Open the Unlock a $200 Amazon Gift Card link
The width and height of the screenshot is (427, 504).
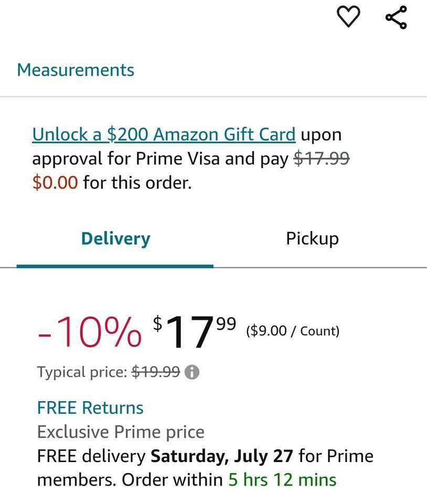click(x=164, y=135)
